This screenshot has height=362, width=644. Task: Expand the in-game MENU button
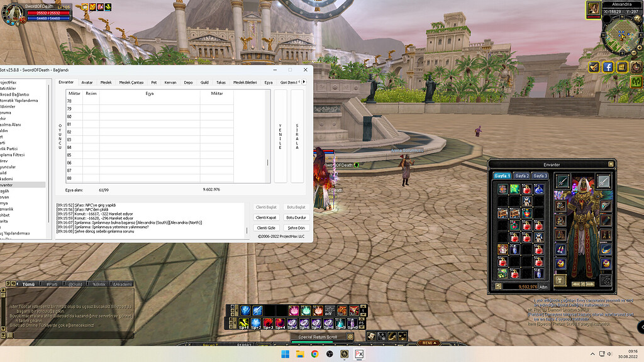(430, 343)
